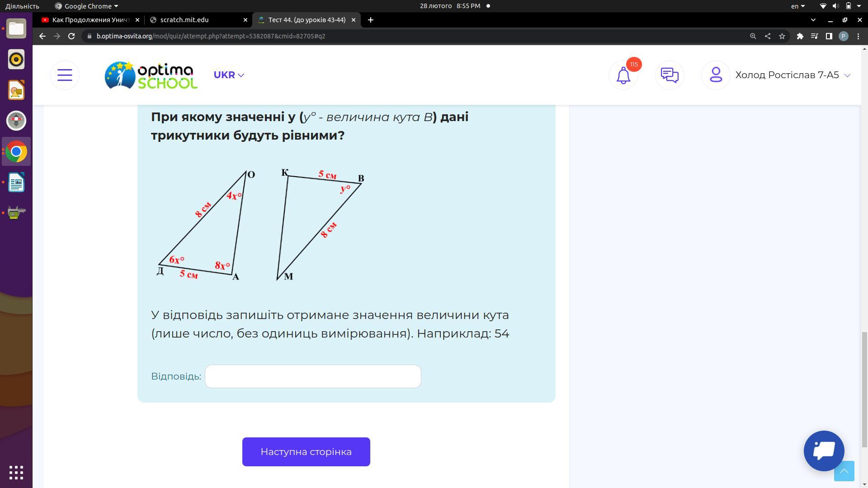Expand the UKR language dropdown
868x488 pixels.
pyautogui.click(x=229, y=75)
